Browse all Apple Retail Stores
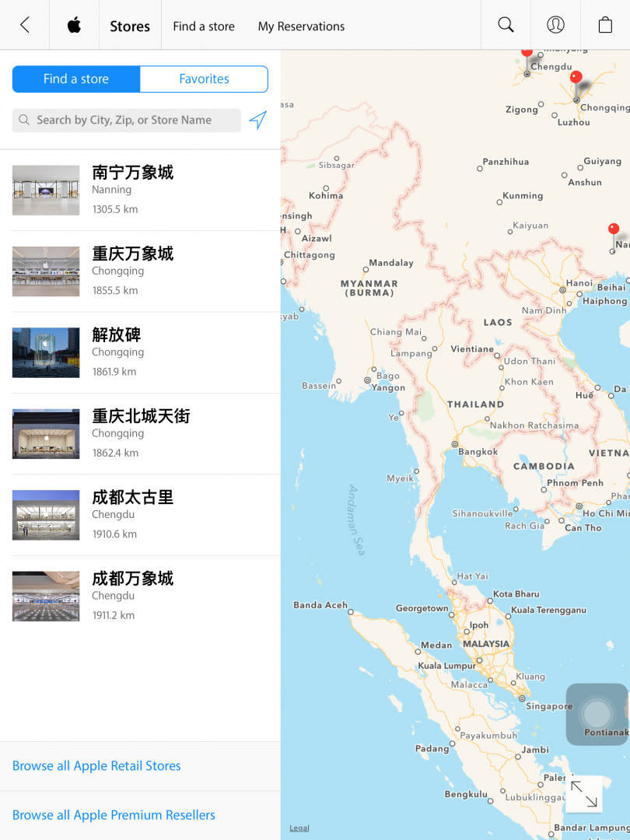Image resolution: width=630 pixels, height=840 pixels. [96, 765]
